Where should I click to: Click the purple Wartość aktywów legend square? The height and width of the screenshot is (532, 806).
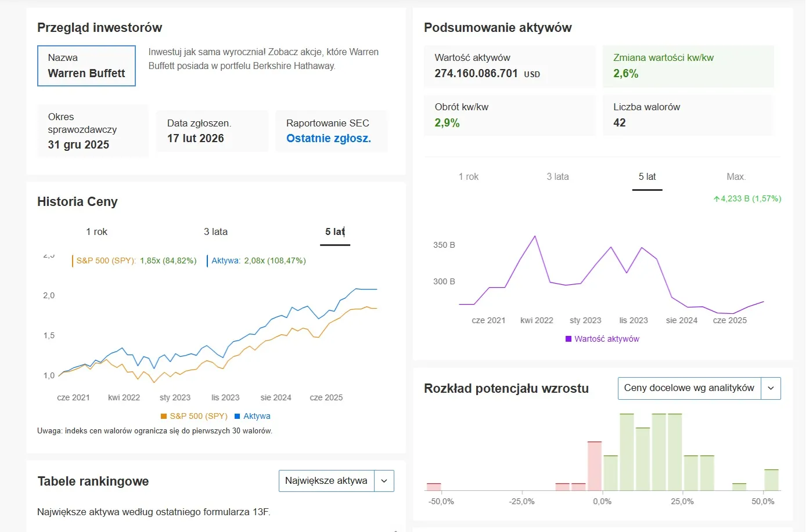[x=568, y=338]
